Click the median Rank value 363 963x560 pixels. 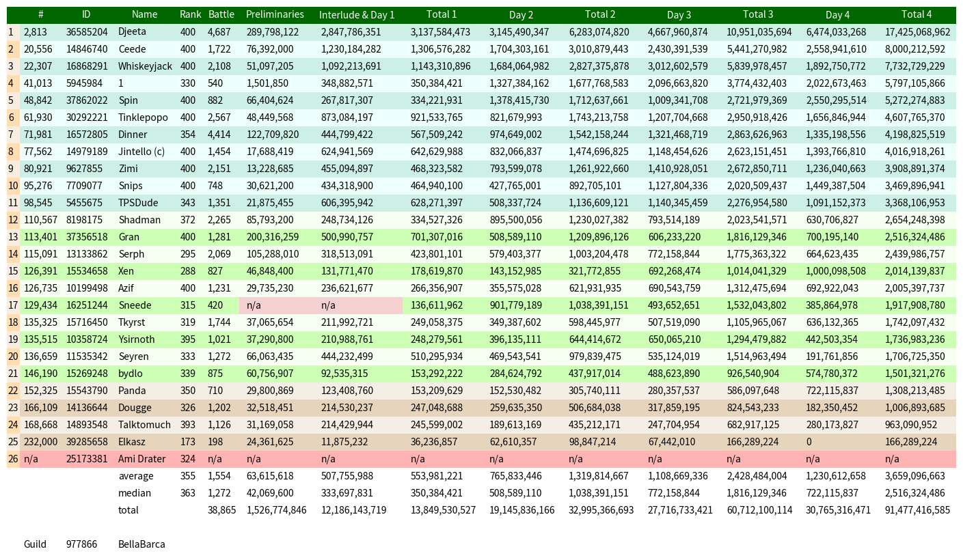click(188, 493)
